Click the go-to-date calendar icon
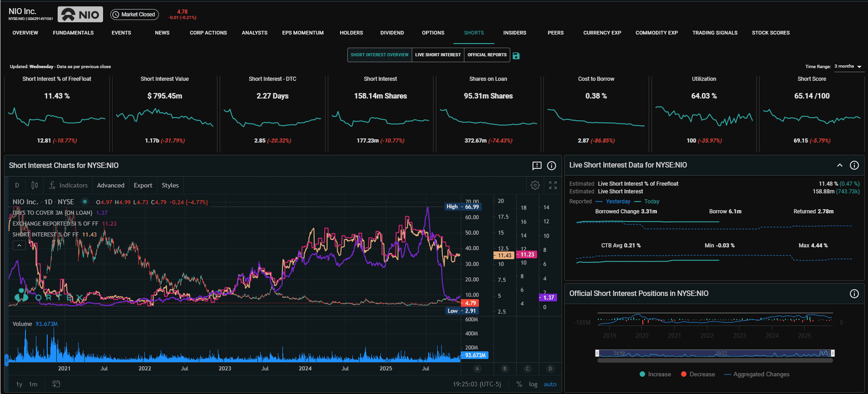This screenshot has height=394, width=868. point(56,384)
